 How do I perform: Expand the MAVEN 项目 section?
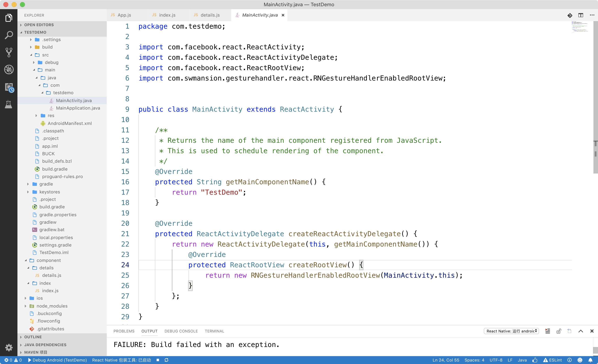(62, 352)
